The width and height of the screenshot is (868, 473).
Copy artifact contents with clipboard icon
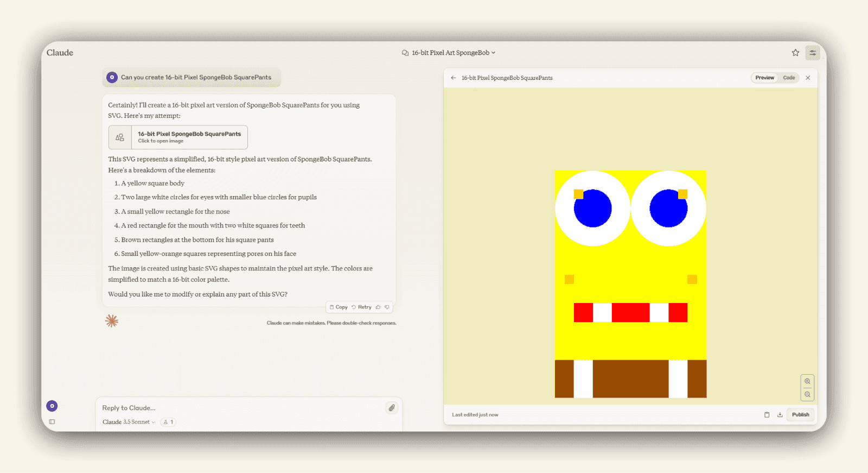[x=767, y=415]
